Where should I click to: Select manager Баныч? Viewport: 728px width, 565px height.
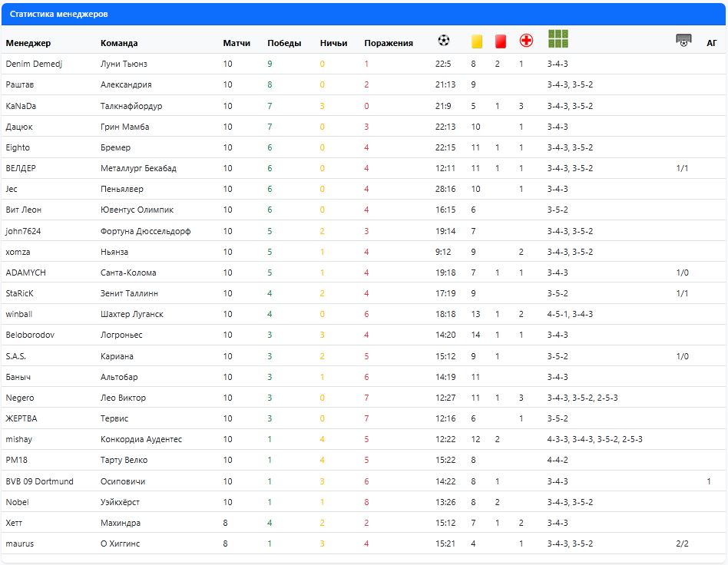pyautogui.click(x=18, y=377)
